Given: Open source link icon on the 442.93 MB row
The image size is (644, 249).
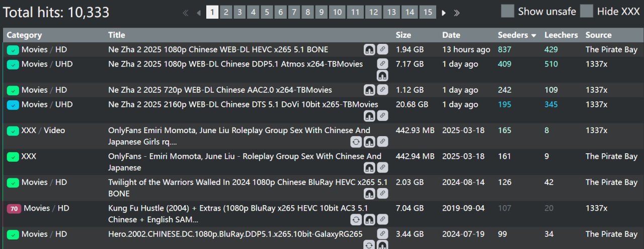Looking at the screenshot, I should tap(383, 142).
